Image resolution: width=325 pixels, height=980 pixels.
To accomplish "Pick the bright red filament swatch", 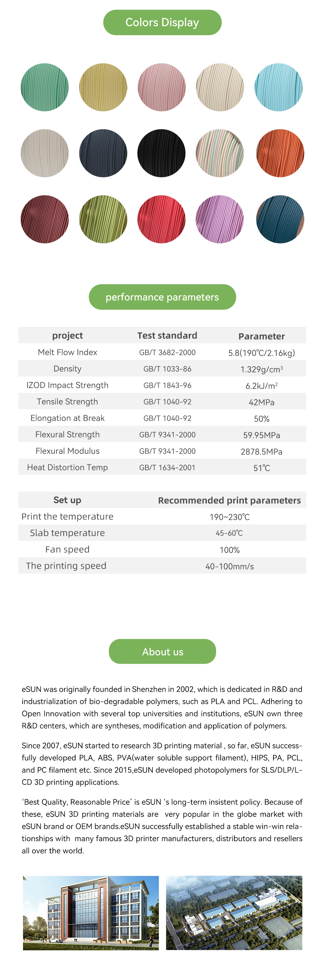I will pos(162,219).
